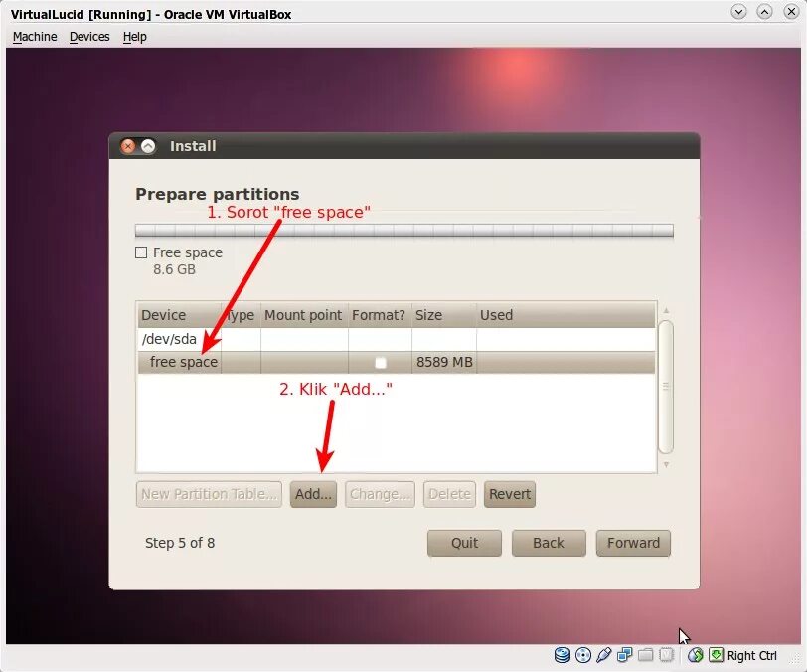Close the Install dialog with red button
This screenshot has width=807, height=672.
coord(128,146)
